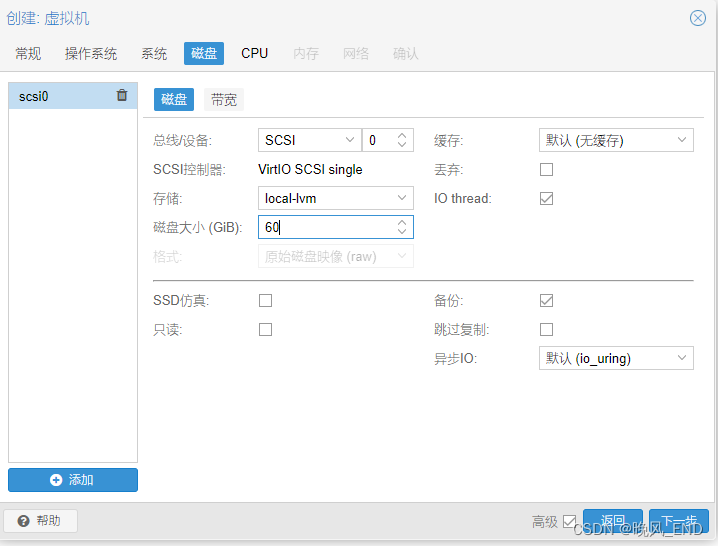
Task: Open the 缓存 cache dropdown
Action: (682, 140)
